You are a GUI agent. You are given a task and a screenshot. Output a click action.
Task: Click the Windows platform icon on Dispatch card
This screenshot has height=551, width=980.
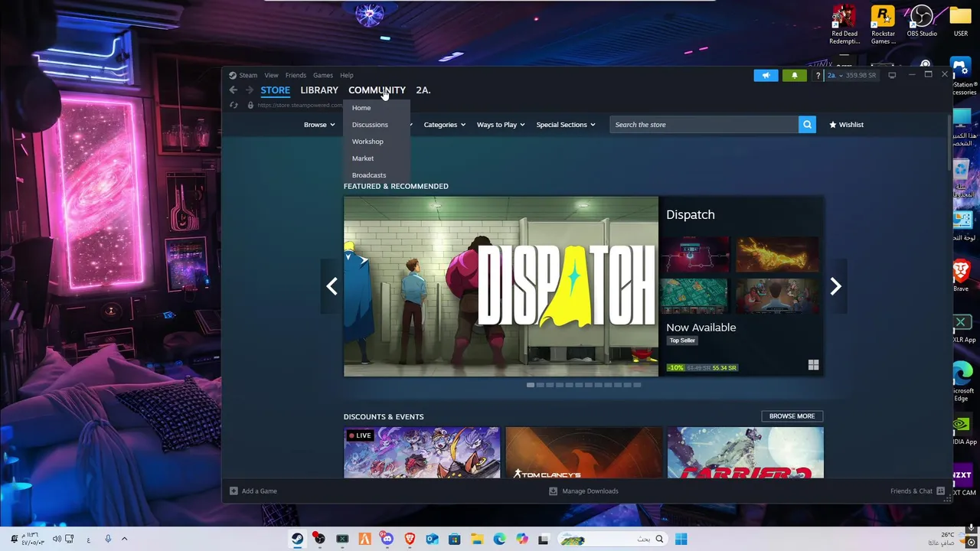tap(813, 365)
